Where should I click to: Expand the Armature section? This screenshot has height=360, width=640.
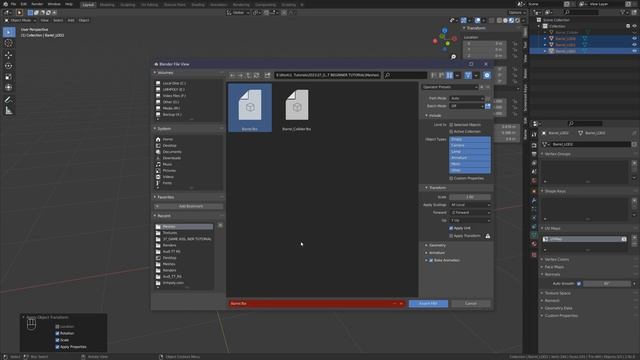437,253
